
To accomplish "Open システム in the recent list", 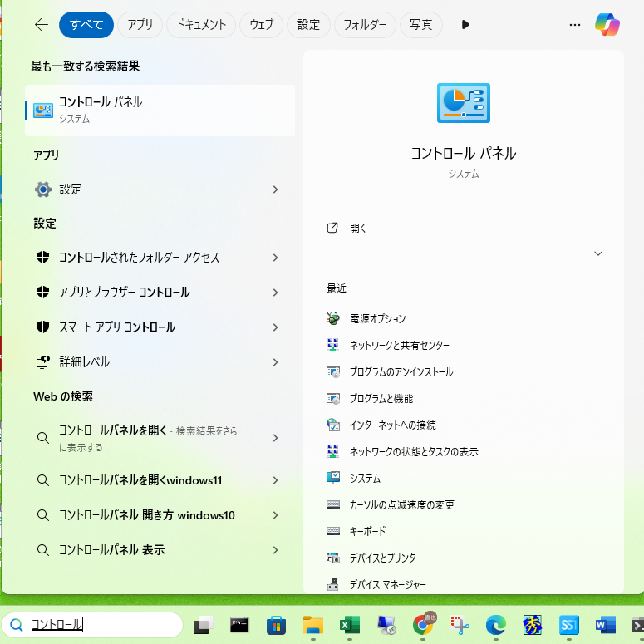I will click(x=353, y=478).
